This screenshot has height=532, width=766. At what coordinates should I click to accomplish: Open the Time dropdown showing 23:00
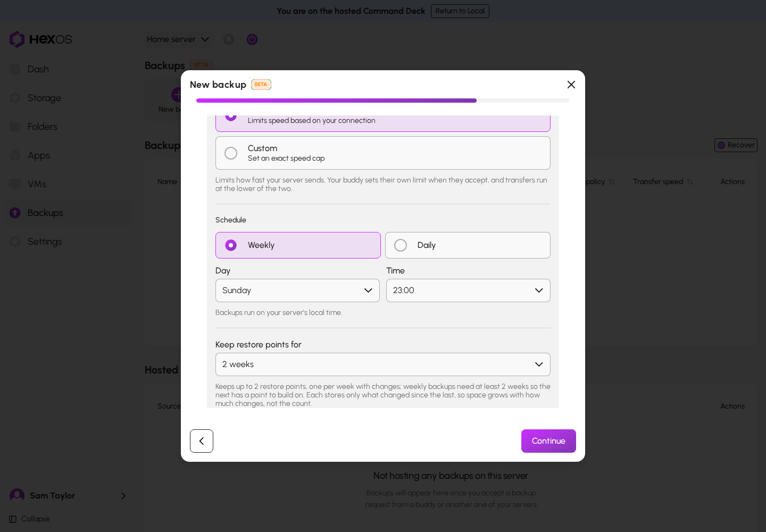(x=468, y=290)
